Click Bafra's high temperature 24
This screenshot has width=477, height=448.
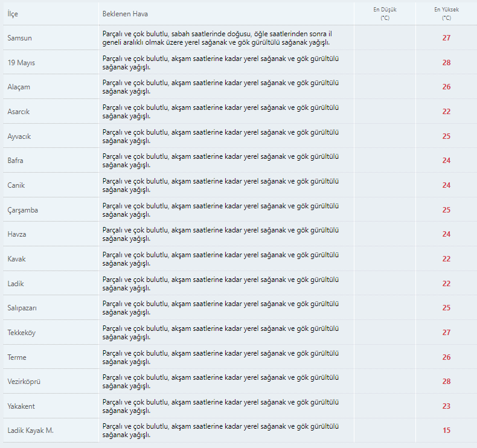(x=446, y=160)
